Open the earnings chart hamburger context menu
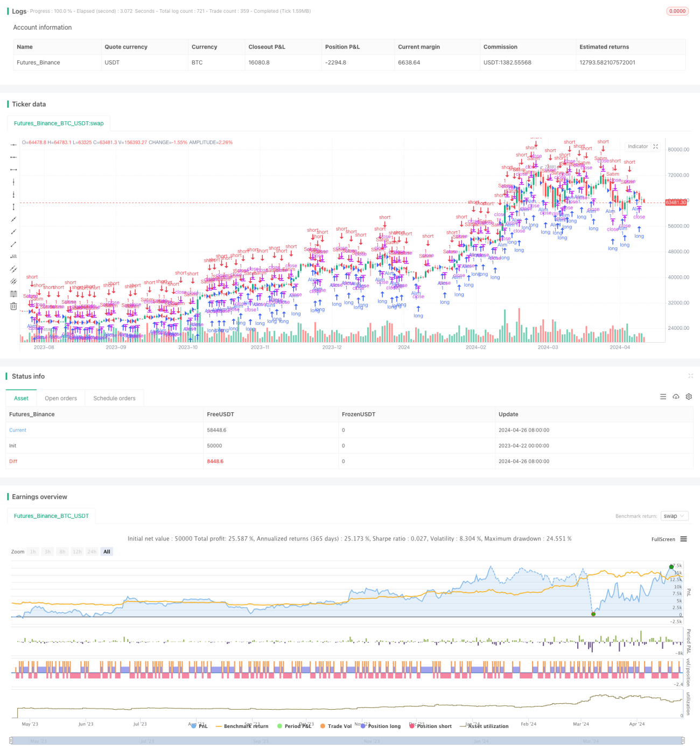 pyautogui.click(x=683, y=539)
